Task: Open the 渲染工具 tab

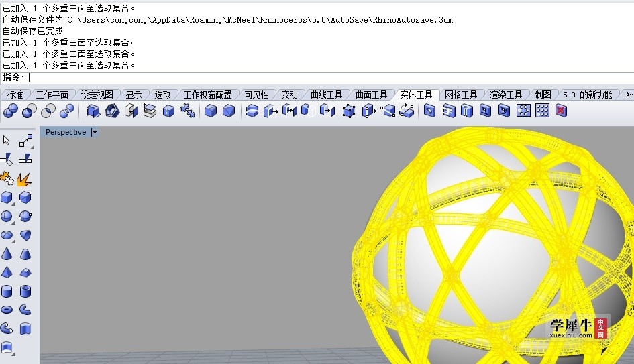Action: tap(506, 95)
